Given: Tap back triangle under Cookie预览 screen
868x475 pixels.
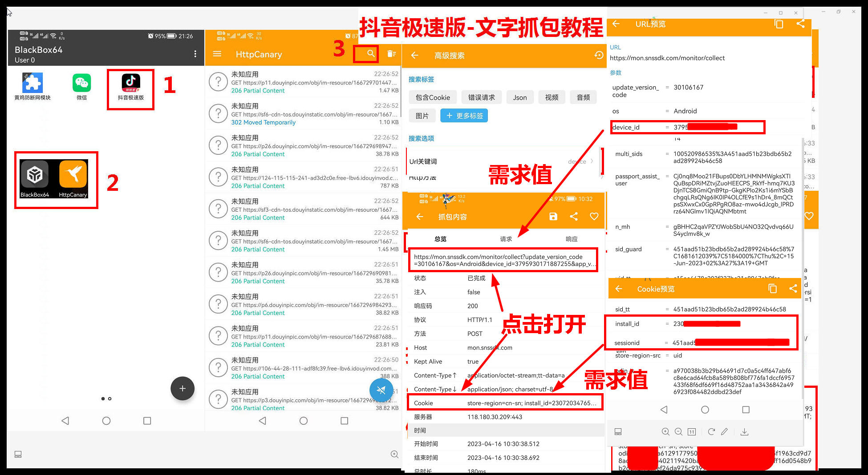Looking at the screenshot, I should pyautogui.click(x=664, y=409).
